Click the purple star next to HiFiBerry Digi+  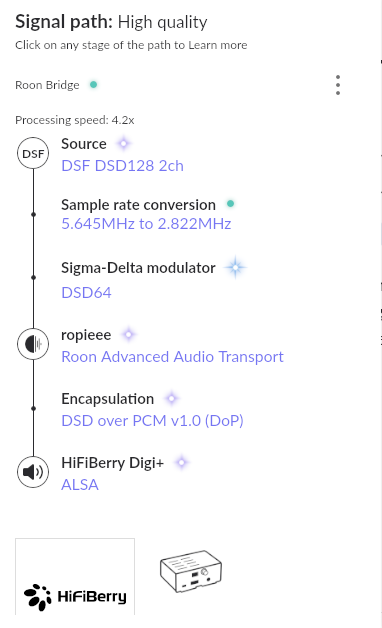point(181,463)
